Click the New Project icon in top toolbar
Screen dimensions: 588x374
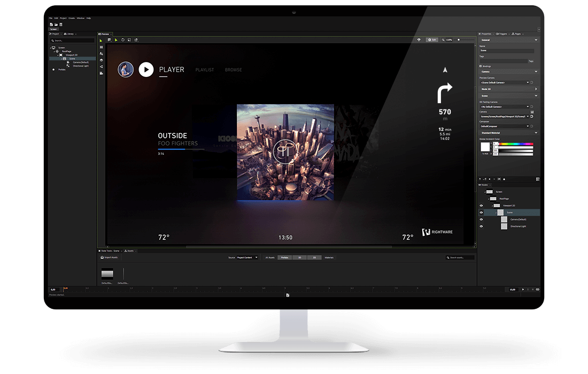[x=51, y=25]
